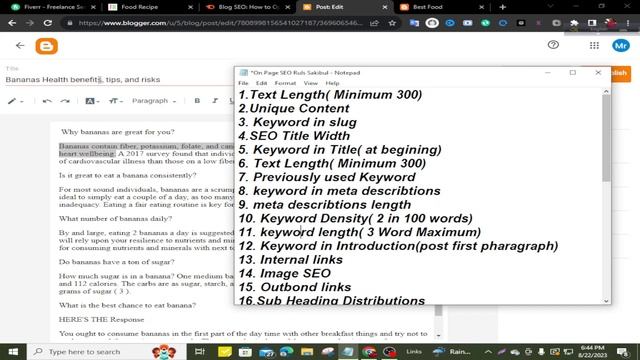Screen dimensions: 640x360
Task: Go back using Blogger back arrow
Action: pos(20,46)
